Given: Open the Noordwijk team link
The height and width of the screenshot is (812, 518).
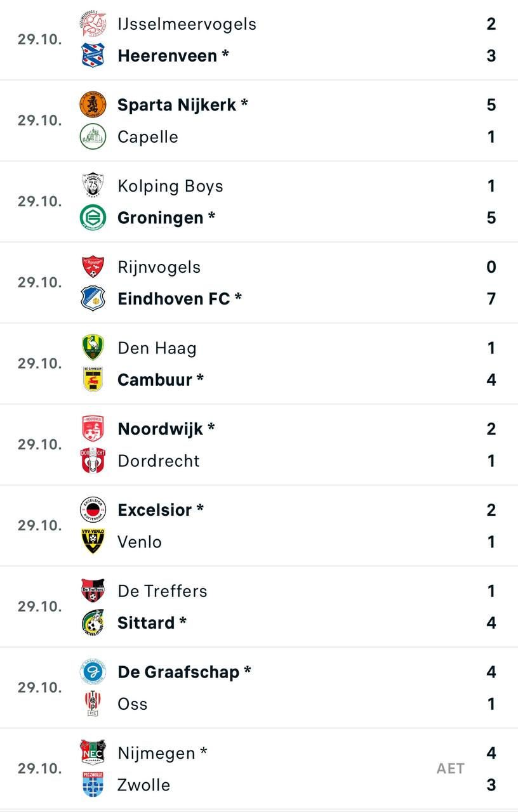Looking at the screenshot, I should 161,429.
